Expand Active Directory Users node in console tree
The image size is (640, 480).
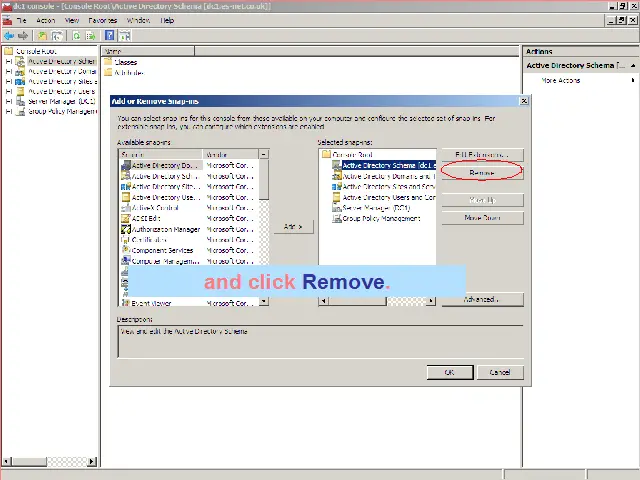(x=9, y=91)
